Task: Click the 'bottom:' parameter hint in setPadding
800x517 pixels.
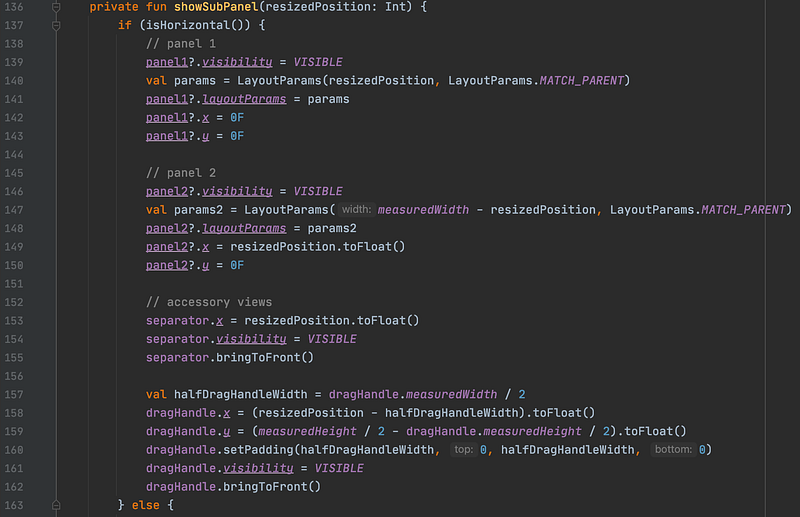Action: (673, 450)
